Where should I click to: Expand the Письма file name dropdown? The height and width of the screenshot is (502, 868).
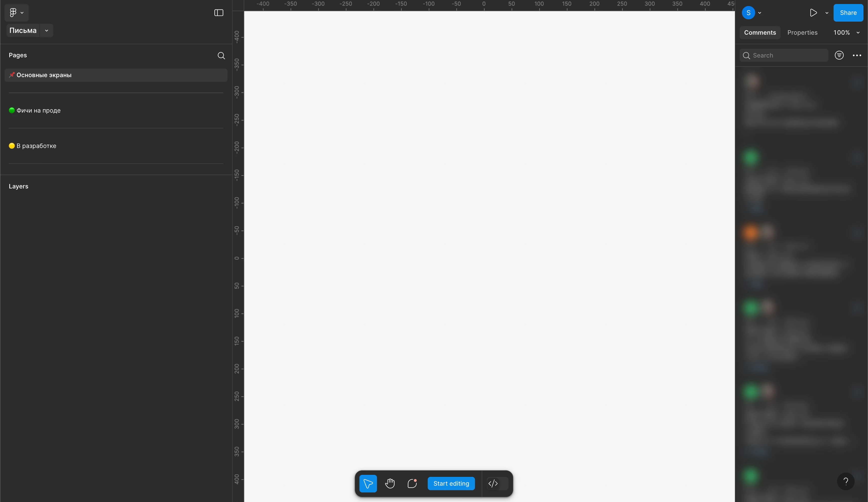tap(46, 31)
